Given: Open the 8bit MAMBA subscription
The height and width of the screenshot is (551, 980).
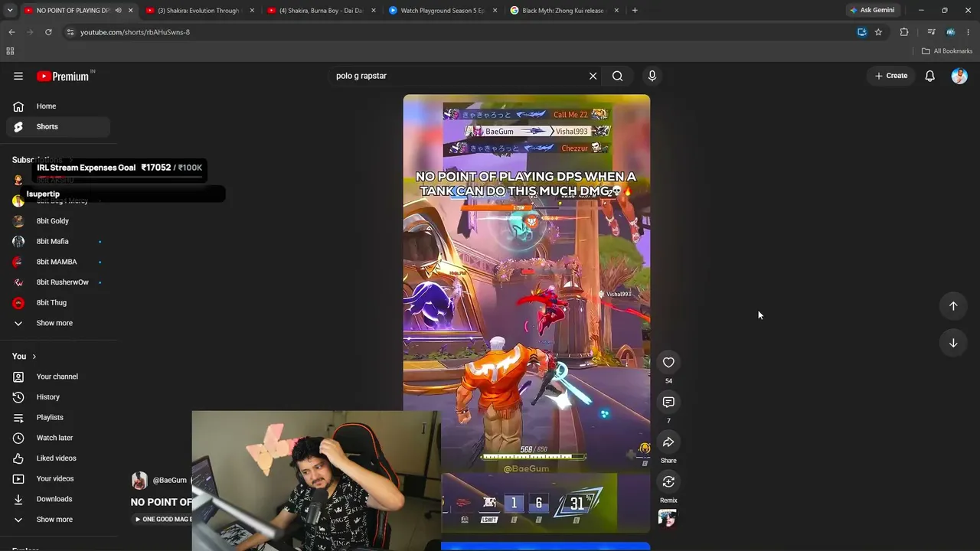Looking at the screenshot, I should 58,262.
